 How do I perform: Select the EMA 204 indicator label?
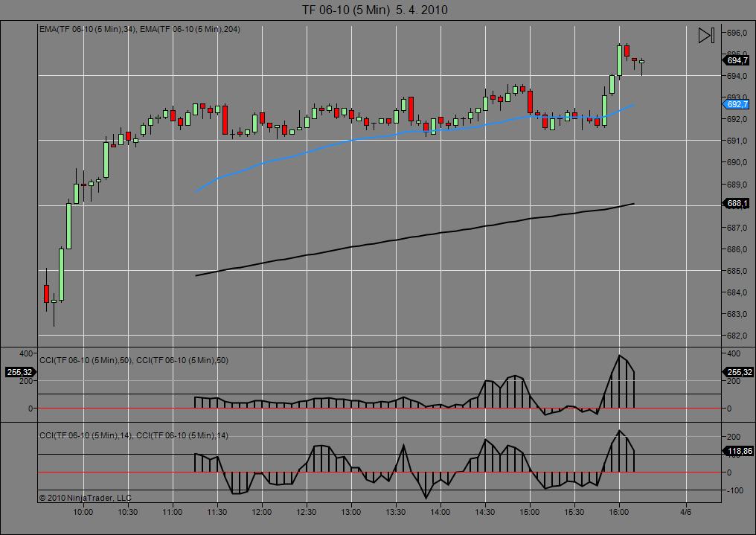[190, 30]
